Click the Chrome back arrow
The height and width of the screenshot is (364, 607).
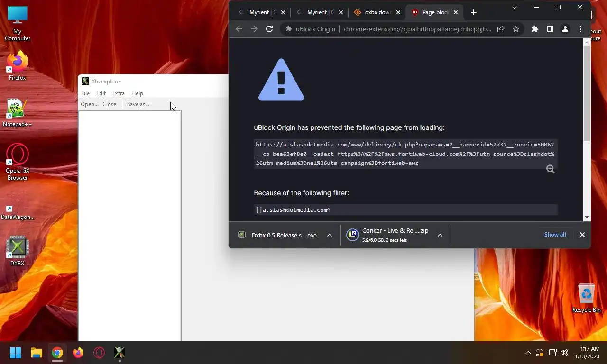click(x=239, y=29)
